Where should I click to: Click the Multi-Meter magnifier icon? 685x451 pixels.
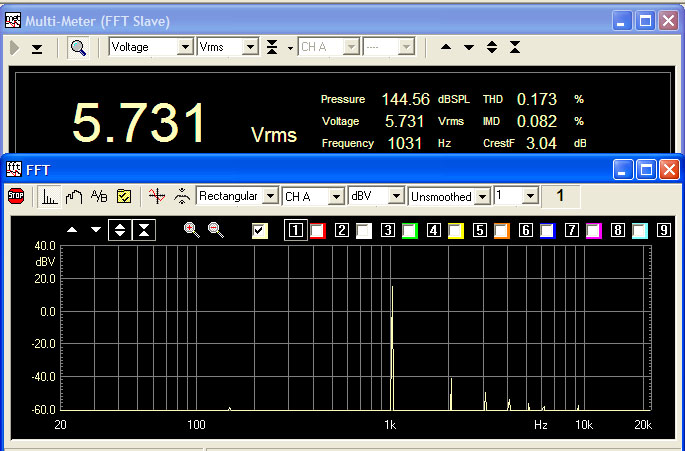(78, 47)
